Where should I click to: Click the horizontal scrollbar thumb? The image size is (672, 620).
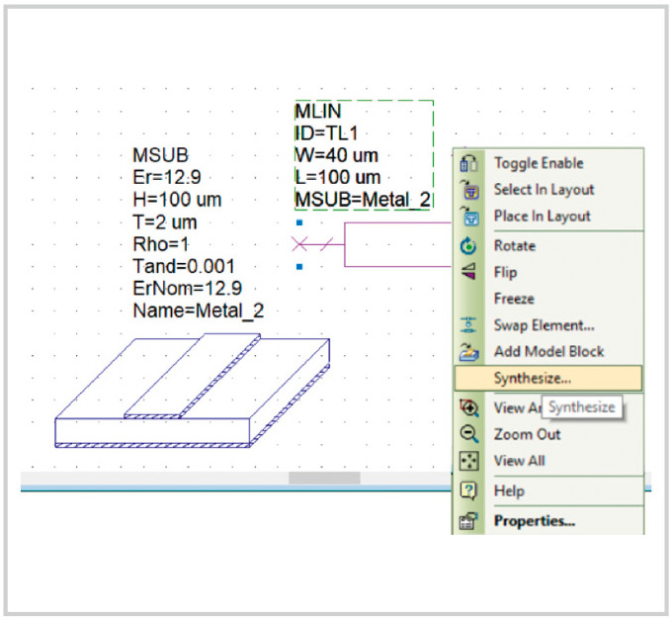[324, 479]
